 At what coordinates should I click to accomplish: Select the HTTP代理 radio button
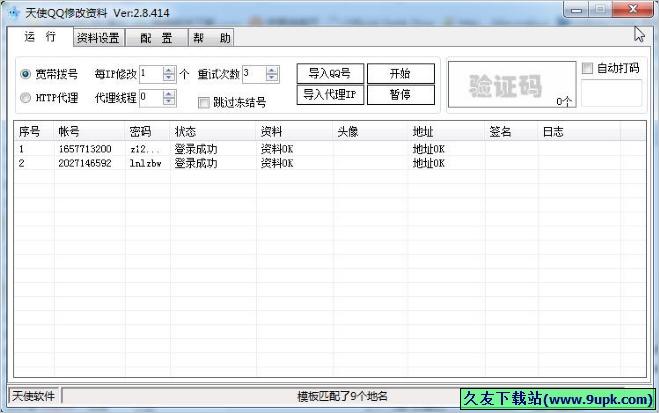point(25,97)
